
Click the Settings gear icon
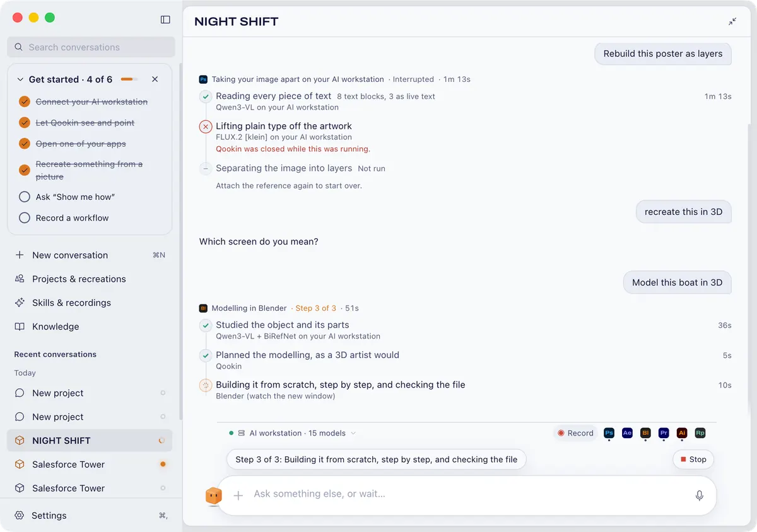(x=20, y=515)
